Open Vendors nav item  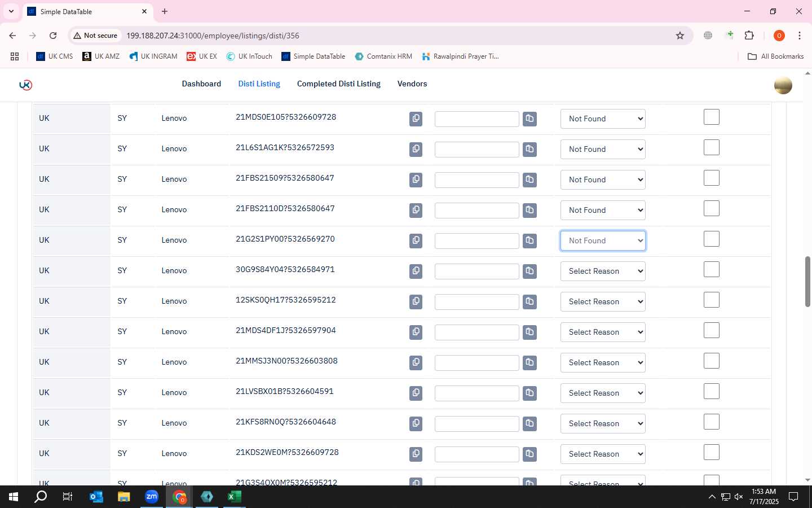pyautogui.click(x=412, y=84)
